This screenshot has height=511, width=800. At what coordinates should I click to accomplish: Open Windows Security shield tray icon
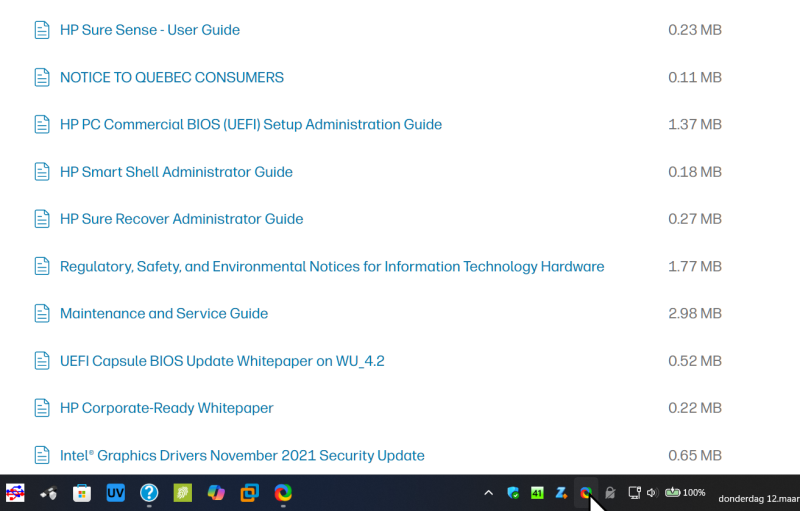[x=513, y=493]
